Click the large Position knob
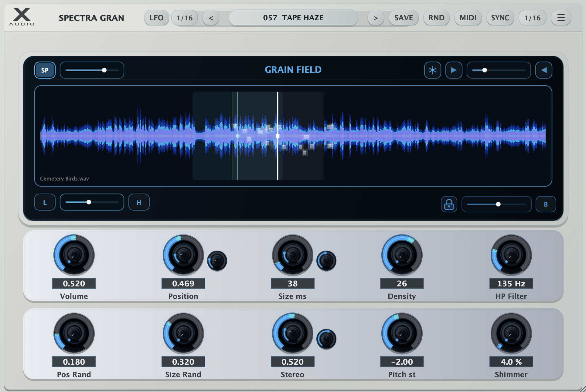Image resolution: width=586 pixels, height=392 pixels. coord(183,255)
